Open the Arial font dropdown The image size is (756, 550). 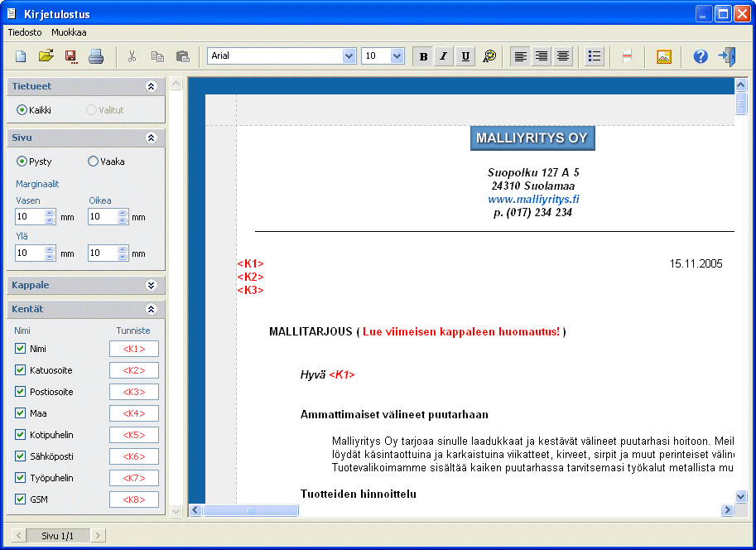click(349, 56)
